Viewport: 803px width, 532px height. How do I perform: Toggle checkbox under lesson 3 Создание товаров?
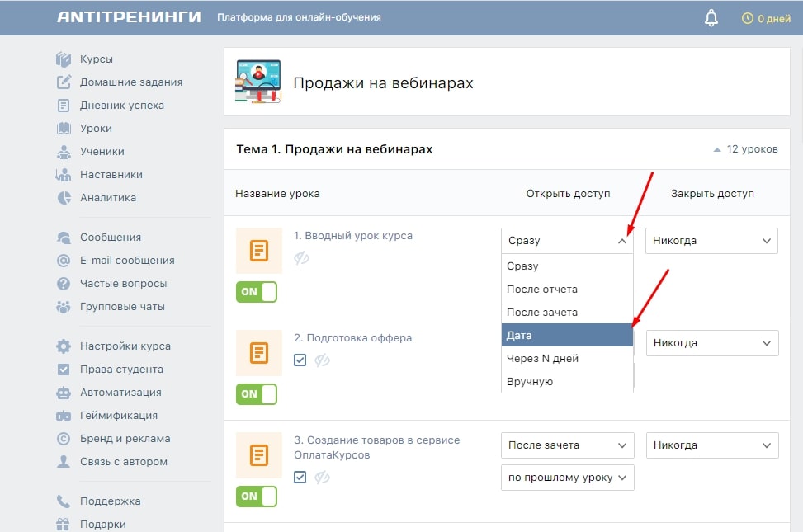tap(300, 478)
